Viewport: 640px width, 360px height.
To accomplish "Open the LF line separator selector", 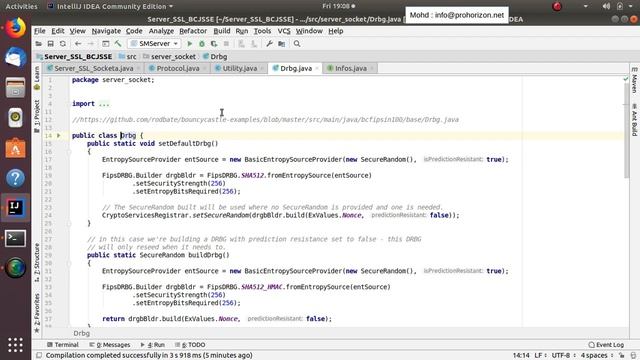I will tap(540, 356).
